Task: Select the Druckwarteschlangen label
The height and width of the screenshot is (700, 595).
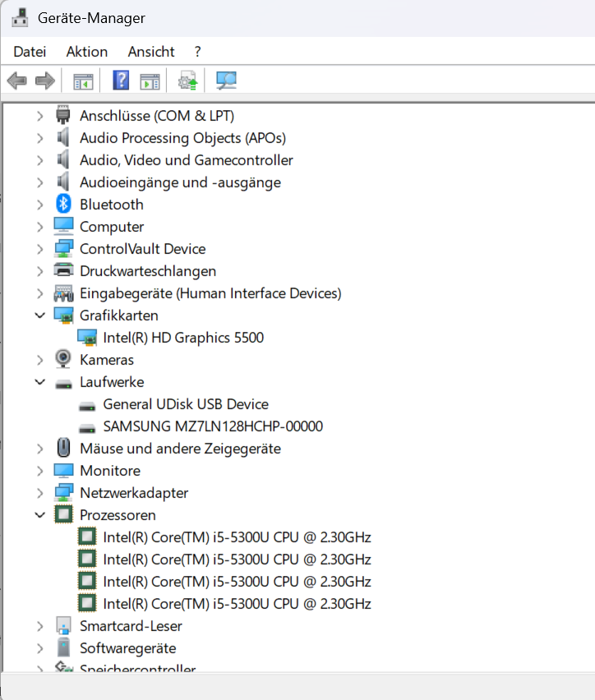Action: point(148,271)
